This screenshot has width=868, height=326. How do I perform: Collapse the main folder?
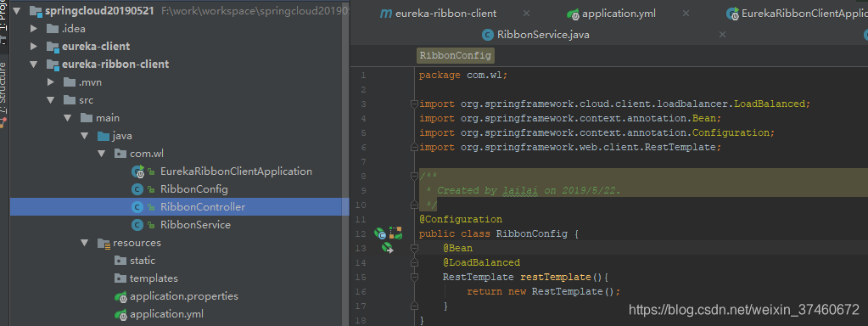click(68, 118)
